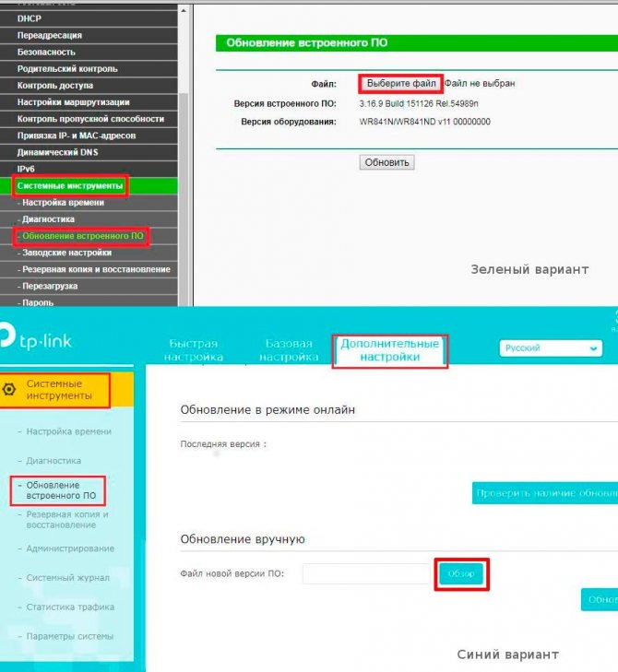Screen dimensions: 618x672
Task: Select blue-menu Обновление встроенного ПО
Action: click(61, 490)
